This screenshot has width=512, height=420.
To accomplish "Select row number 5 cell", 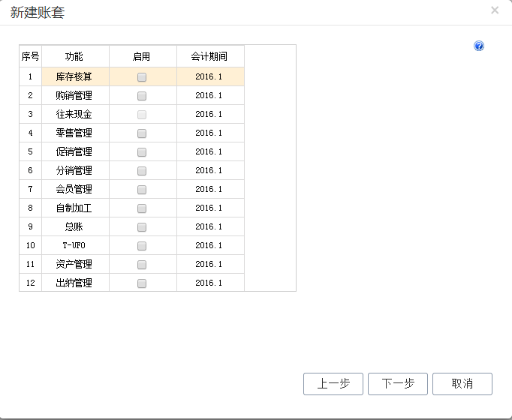I will tap(30, 151).
